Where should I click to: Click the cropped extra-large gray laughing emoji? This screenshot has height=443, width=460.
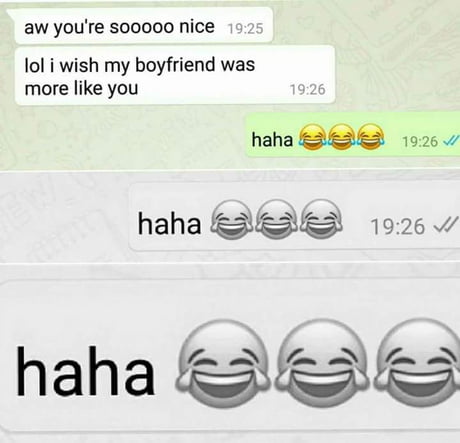pyautogui.click(x=417, y=364)
